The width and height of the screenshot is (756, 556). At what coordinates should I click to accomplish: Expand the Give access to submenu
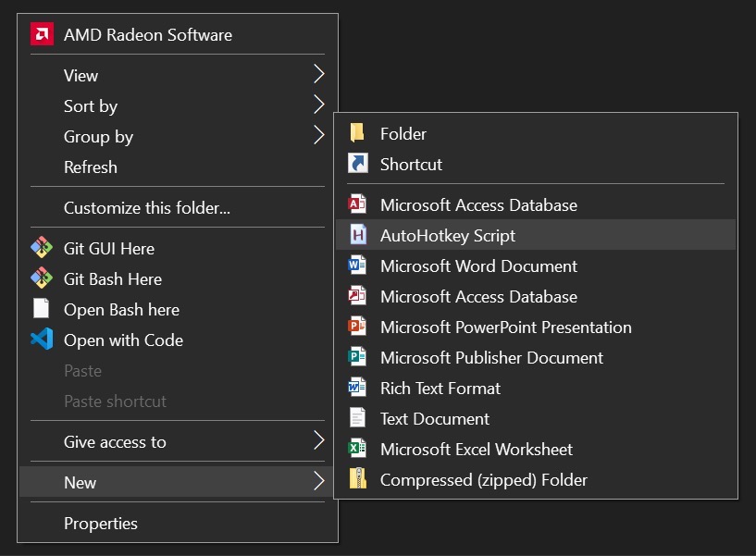click(x=319, y=442)
